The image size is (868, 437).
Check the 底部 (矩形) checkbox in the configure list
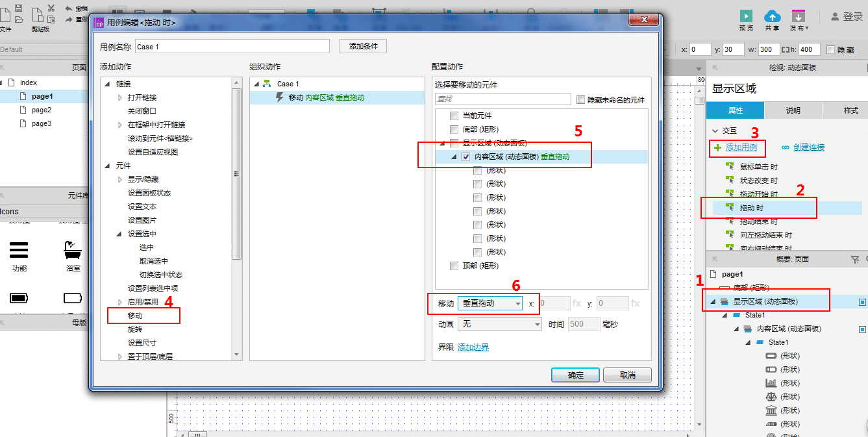454,129
